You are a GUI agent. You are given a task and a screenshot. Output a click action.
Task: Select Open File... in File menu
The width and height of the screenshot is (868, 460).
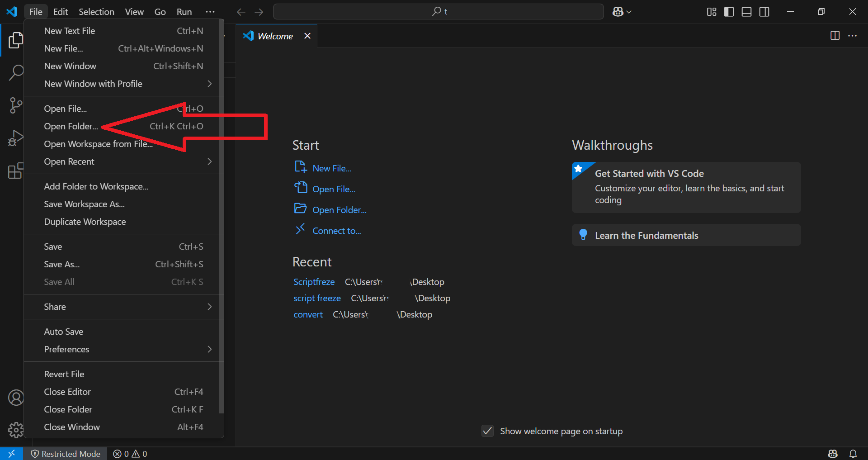click(123, 109)
